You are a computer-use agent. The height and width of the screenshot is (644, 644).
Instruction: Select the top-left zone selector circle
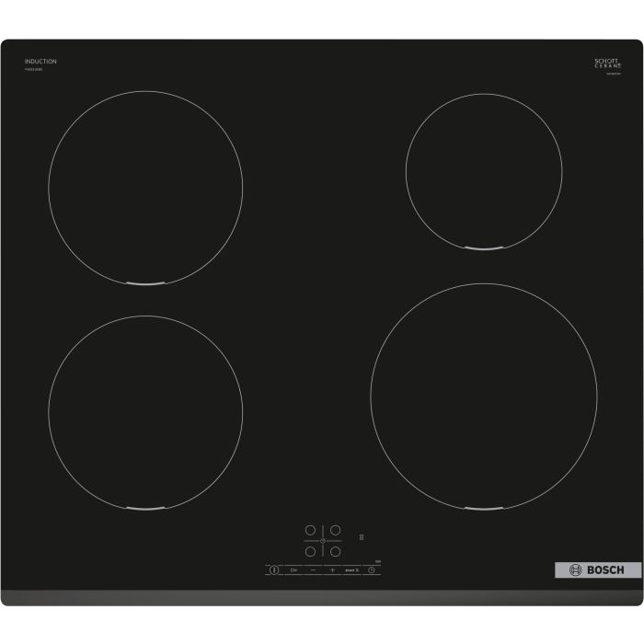[311, 530]
